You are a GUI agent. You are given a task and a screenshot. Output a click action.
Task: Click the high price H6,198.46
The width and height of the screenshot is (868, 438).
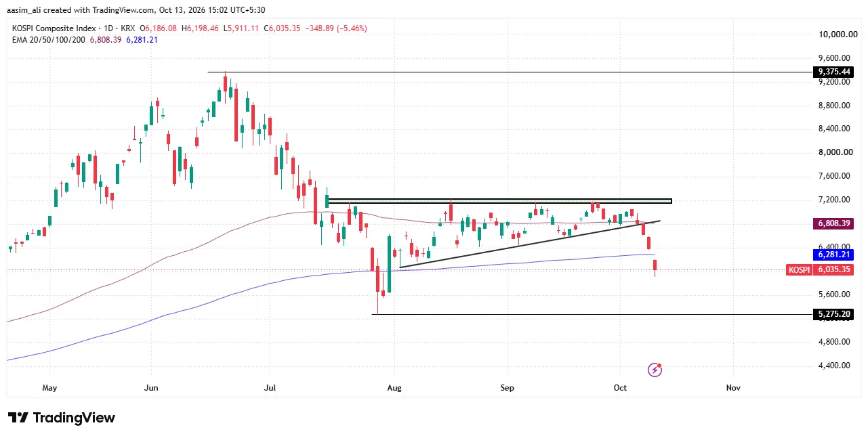click(x=200, y=28)
